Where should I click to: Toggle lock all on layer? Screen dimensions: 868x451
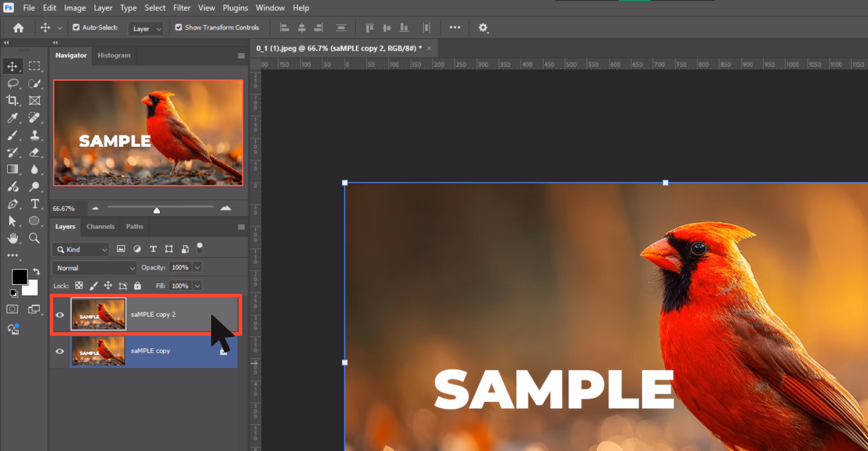click(137, 286)
